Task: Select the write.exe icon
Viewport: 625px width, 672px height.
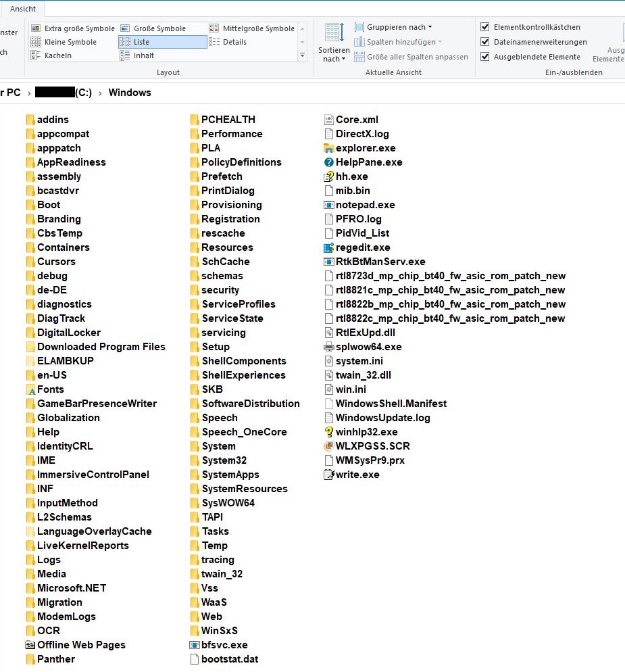Action: (x=328, y=475)
